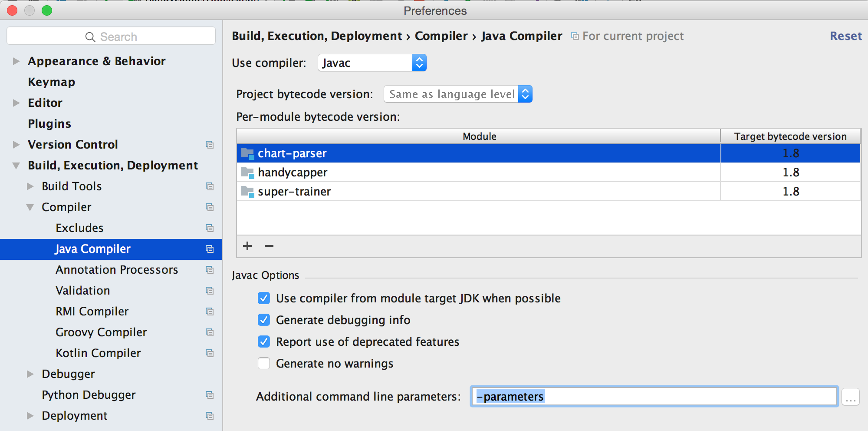868x431 pixels.
Task: Select Kotlin Compiler in the settings tree
Action: click(x=98, y=353)
